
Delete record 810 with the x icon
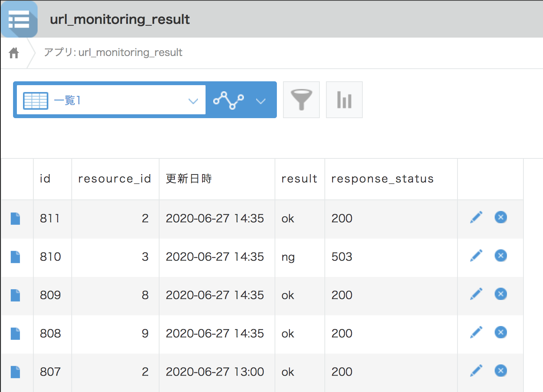(501, 255)
